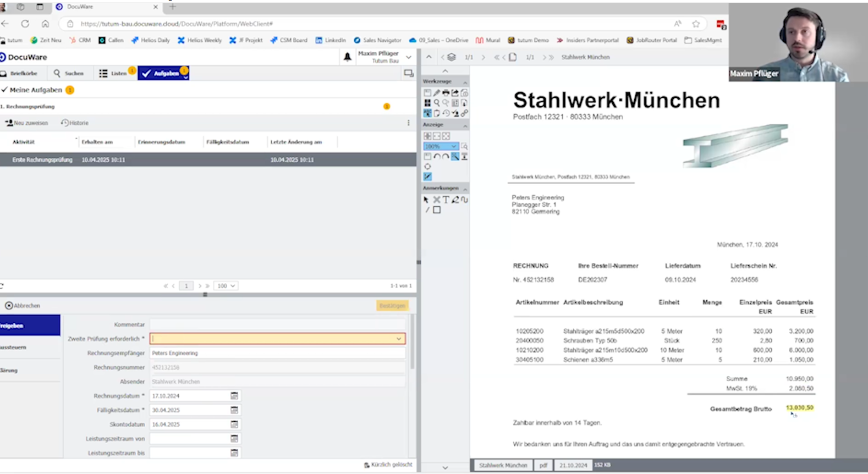Open the Helios Daily bookmark
This screenshot has height=474, width=868.
[150, 40]
